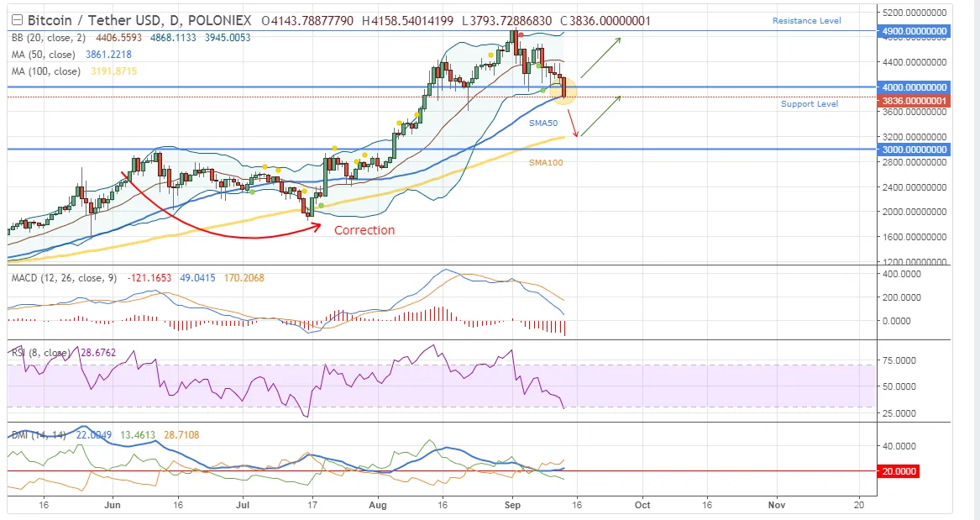
Task: Click the DMI value 13.4613
Action: 138,434
